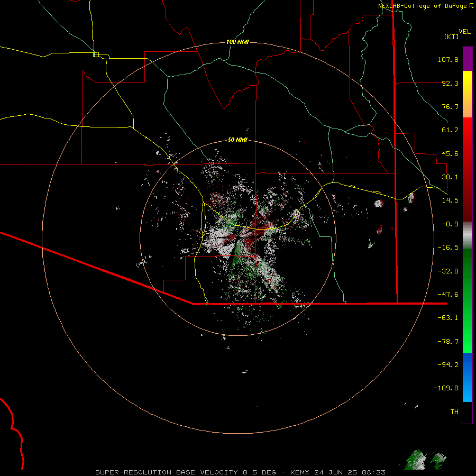The width and height of the screenshot is (476, 476).
Task: Click the radar center where beams converge
Action: [x=238, y=237]
